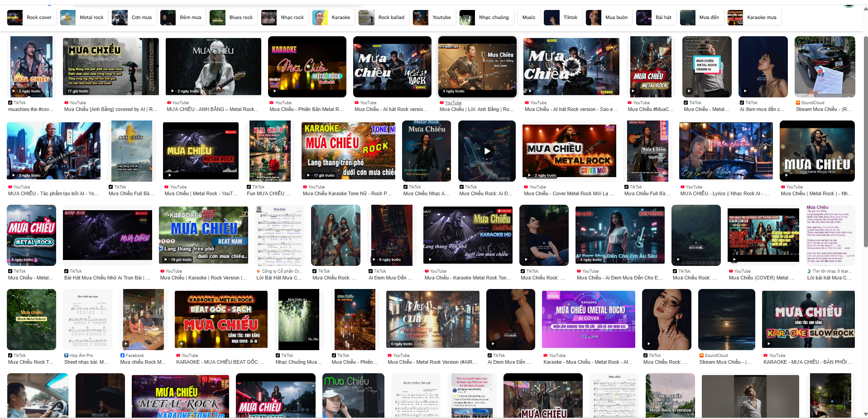Filter results by Đêm mưa chip
The image size is (868, 419).
pyautogui.click(x=182, y=18)
